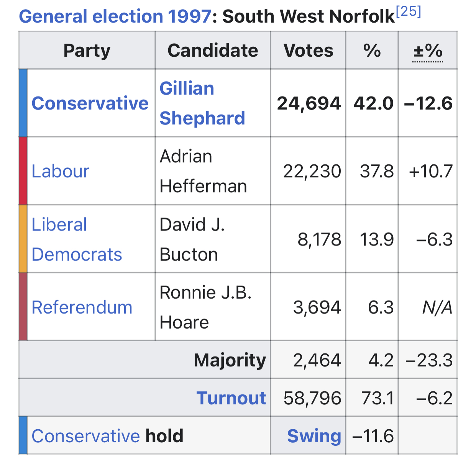Click the ±% column header
This screenshot has height=458, width=476.
click(x=428, y=51)
